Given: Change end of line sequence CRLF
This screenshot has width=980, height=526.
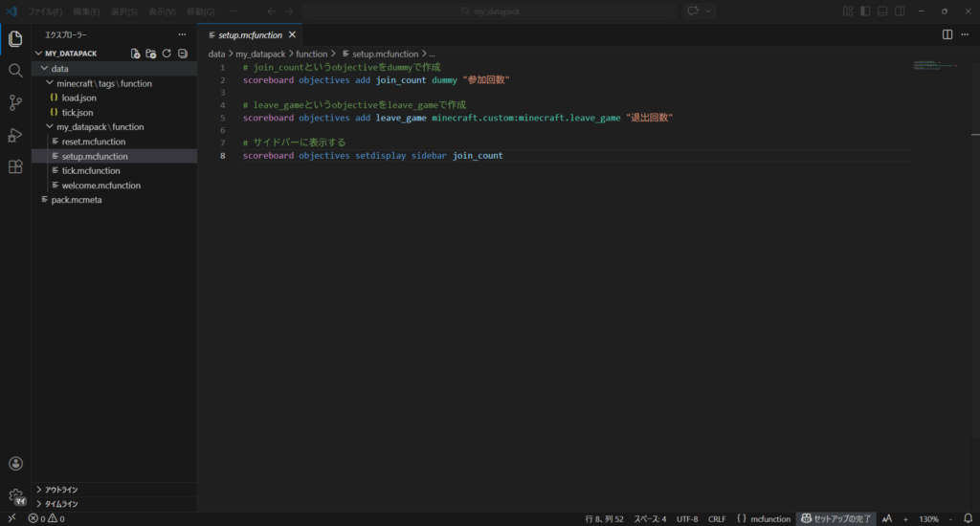Looking at the screenshot, I should pos(717,518).
